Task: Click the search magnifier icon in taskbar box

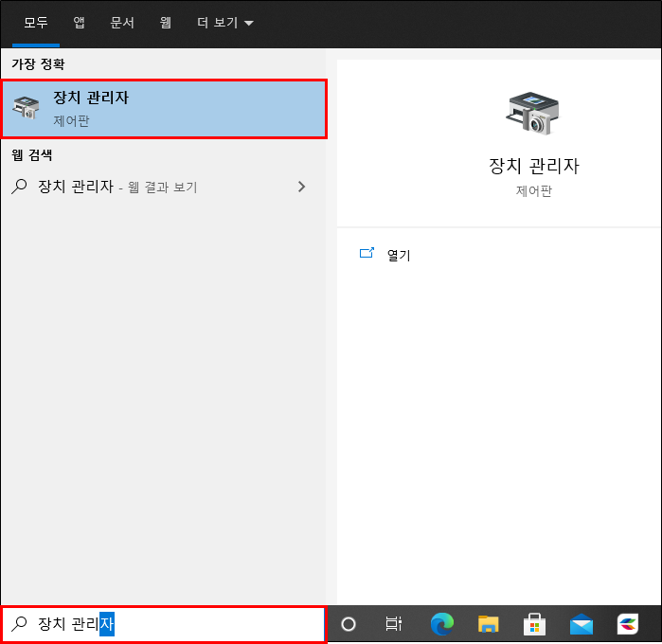Action: pyautogui.click(x=20, y=624)
